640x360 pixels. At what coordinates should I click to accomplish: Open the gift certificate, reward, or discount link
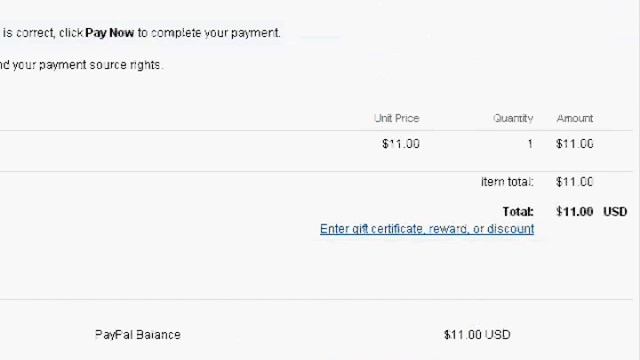pyautogui.click(x=427, y=229)
